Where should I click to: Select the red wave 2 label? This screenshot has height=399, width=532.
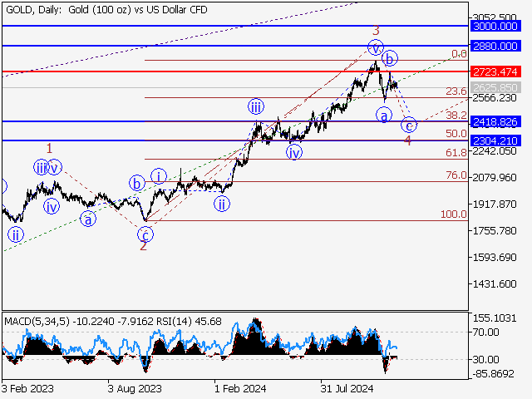click(143, 245)
